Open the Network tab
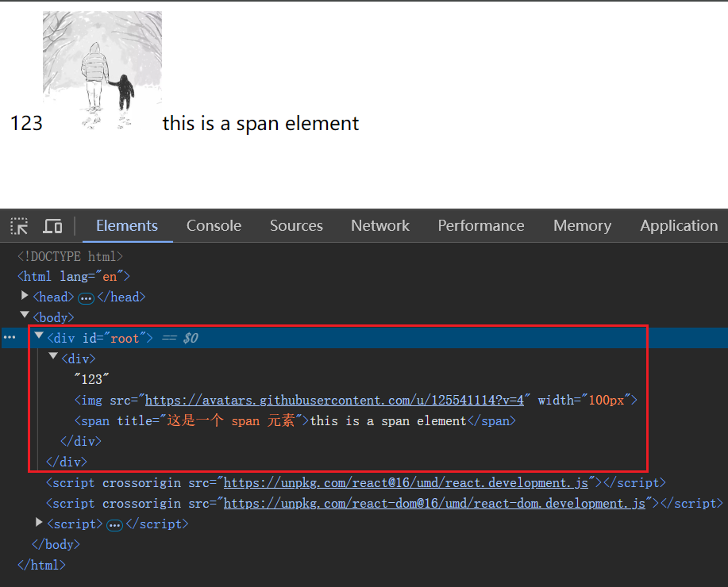Screen dimensions: 728x587 coord(379,225)
